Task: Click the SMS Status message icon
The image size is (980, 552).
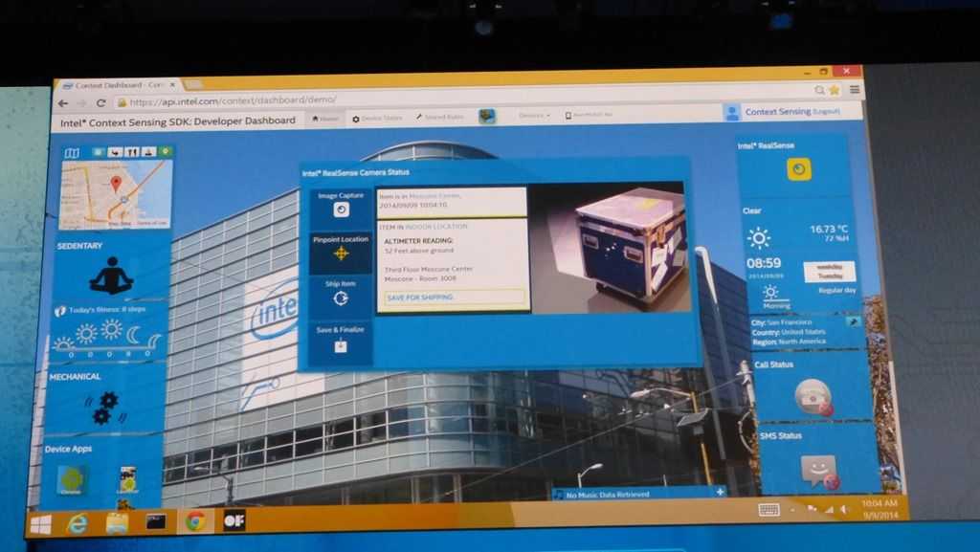Action: [819, 471]
